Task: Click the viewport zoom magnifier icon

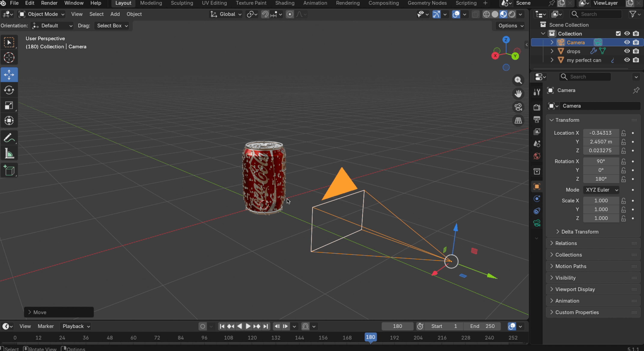Action: (518, 80)
